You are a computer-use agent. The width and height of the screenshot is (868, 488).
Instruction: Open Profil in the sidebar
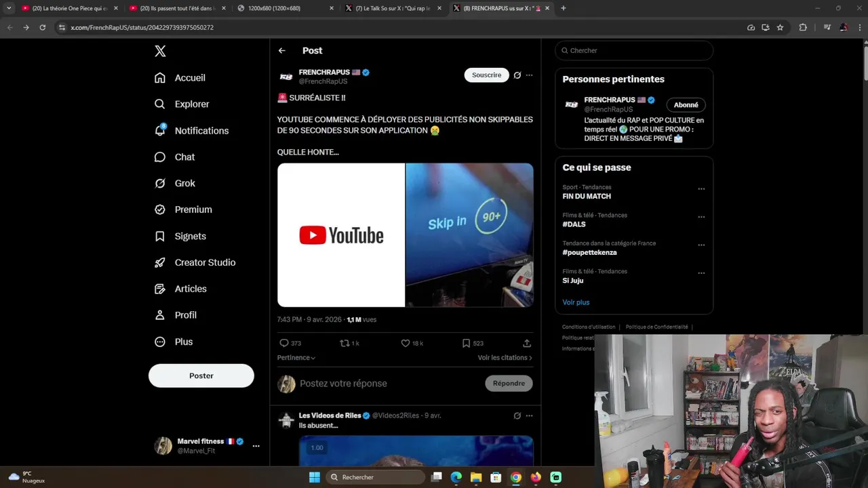tap(175, 316)
